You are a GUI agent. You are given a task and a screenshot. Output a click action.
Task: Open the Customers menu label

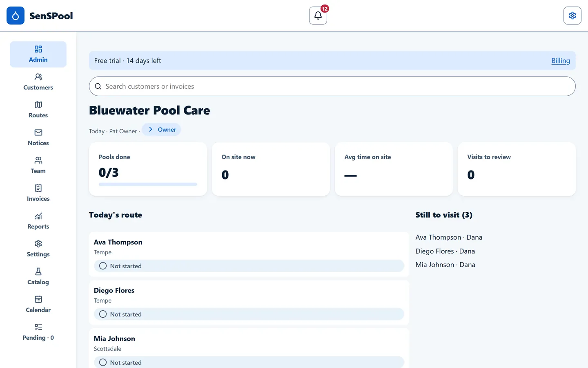click(x=38, y=88)
